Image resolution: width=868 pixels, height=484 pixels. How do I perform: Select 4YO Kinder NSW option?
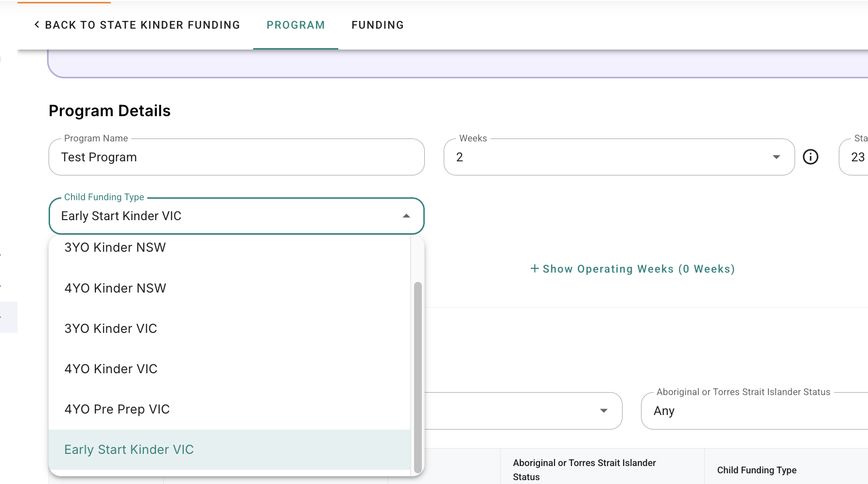[229, 288]
